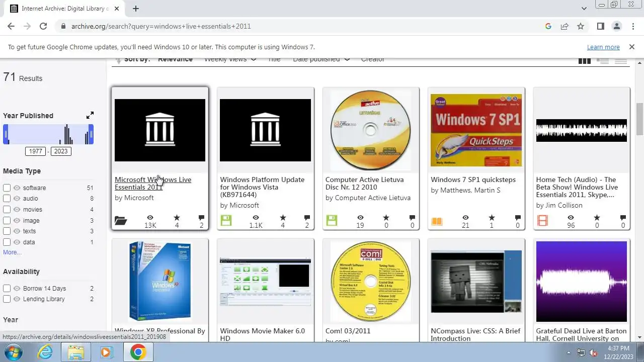Click the views eye icon on Windows Live Essentials 2011 card
Screen dimensions: 644x362
point(150,218)
